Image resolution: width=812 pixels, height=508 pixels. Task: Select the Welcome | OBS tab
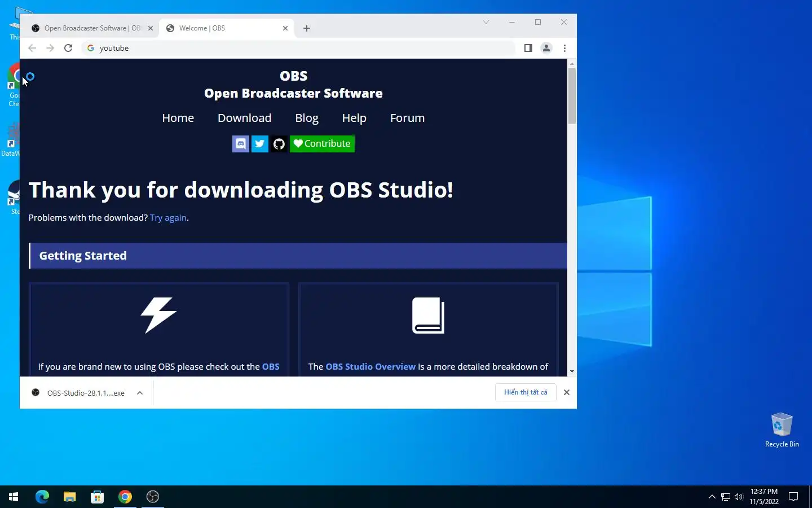pyautogui.click(x=226, y=28)
